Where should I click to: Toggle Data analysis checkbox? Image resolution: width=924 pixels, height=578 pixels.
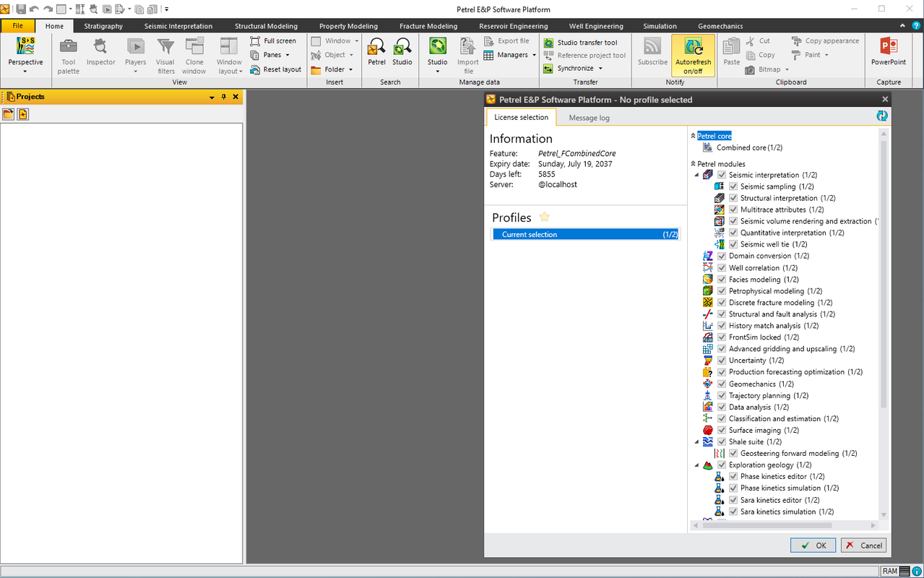click(x=722, y=407)
